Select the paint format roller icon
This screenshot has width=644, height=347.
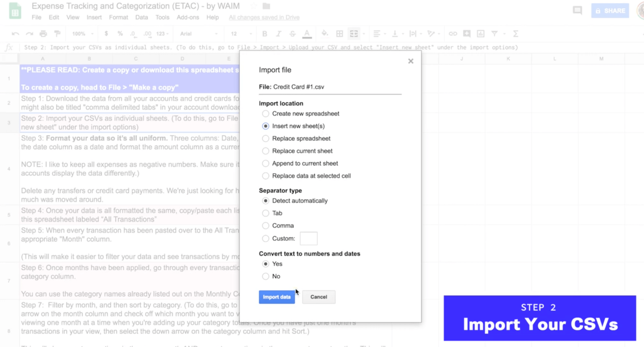click(x=57, y=34)
